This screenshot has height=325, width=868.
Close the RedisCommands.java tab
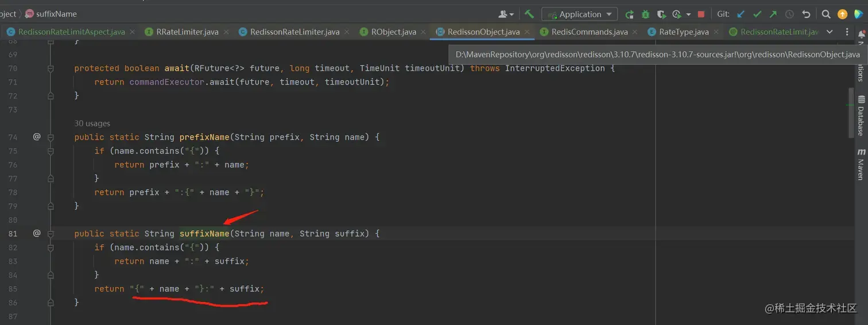point(634,32)
